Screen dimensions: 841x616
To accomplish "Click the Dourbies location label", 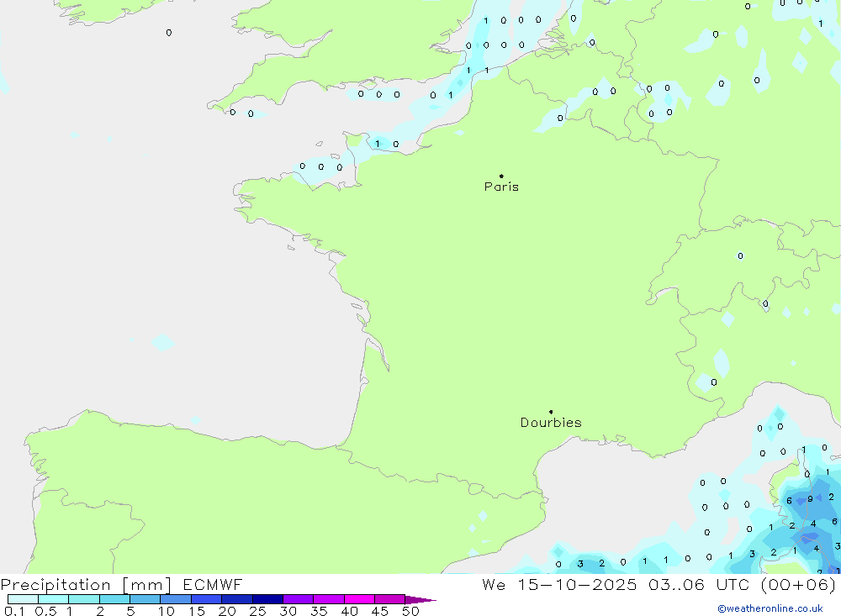I will (551, 423).
